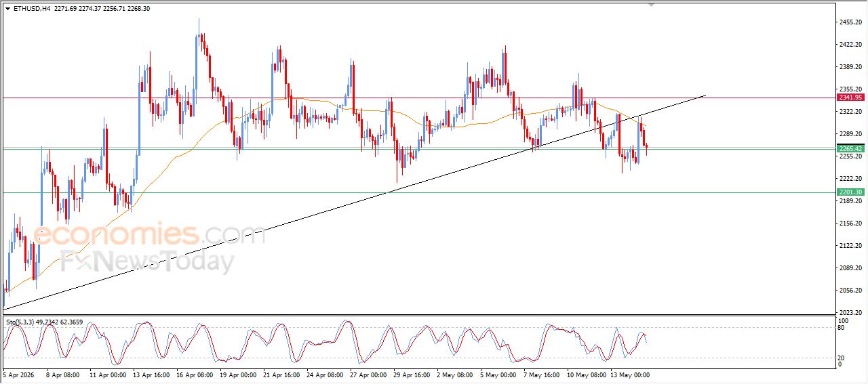
Task: Click the 2389.20 price axis label
Action: [850, 67]
